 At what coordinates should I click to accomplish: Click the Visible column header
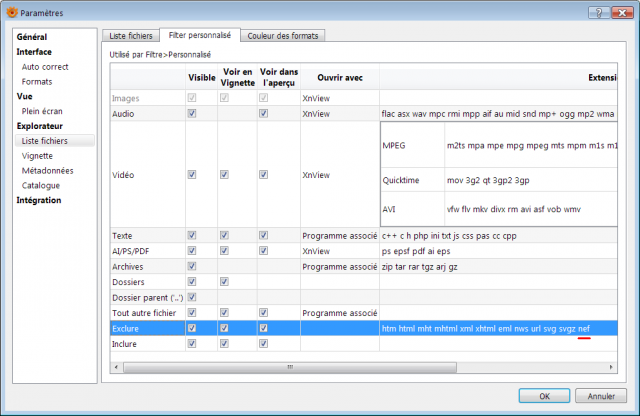click(x=202, y=77)
